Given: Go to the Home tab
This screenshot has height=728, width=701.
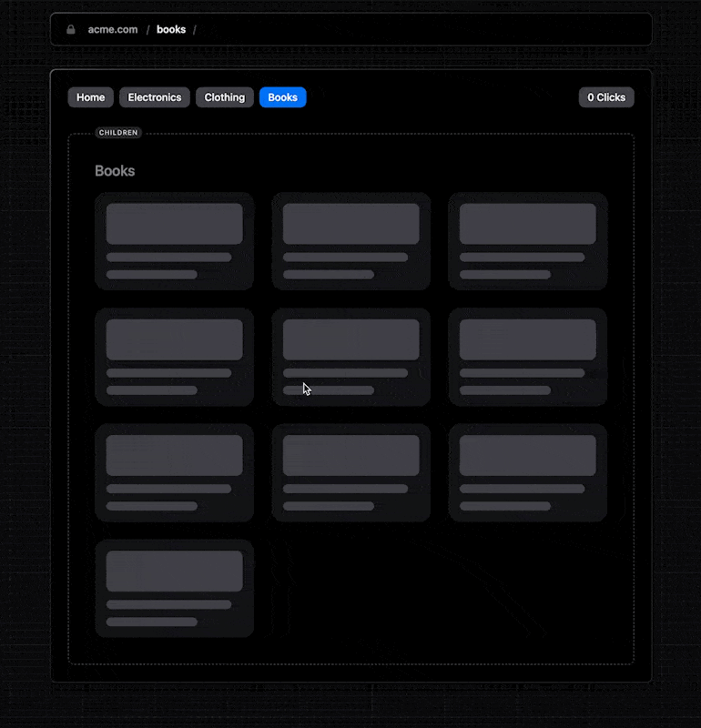Looking at the screenshot, I should tap(90, 97).
